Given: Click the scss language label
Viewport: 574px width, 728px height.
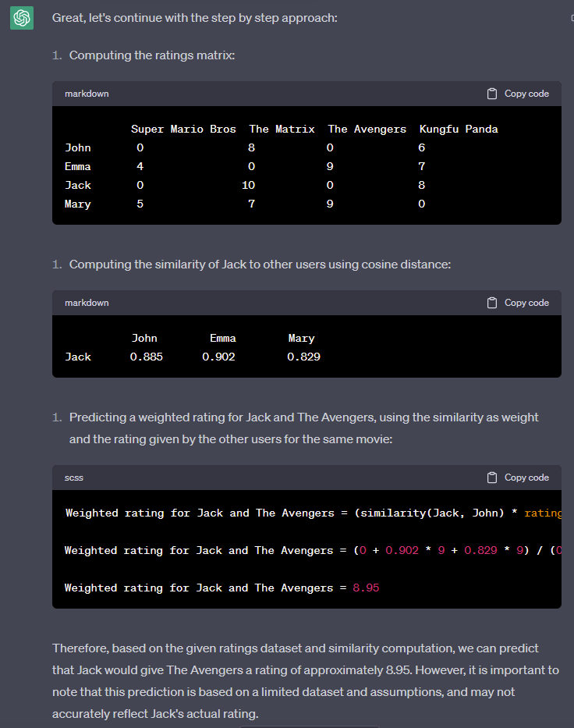Looking at the screenshot, I should [75, 478].
